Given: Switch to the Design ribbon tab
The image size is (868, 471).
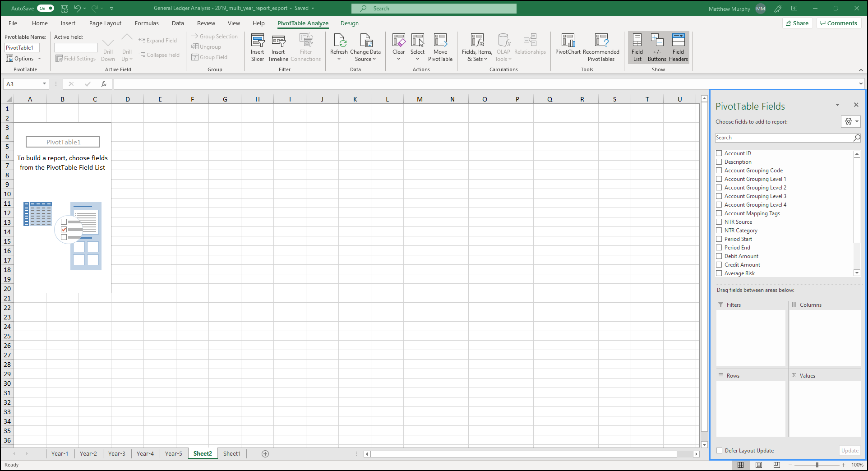Looking at the screenshot, I should coord(350,23).
